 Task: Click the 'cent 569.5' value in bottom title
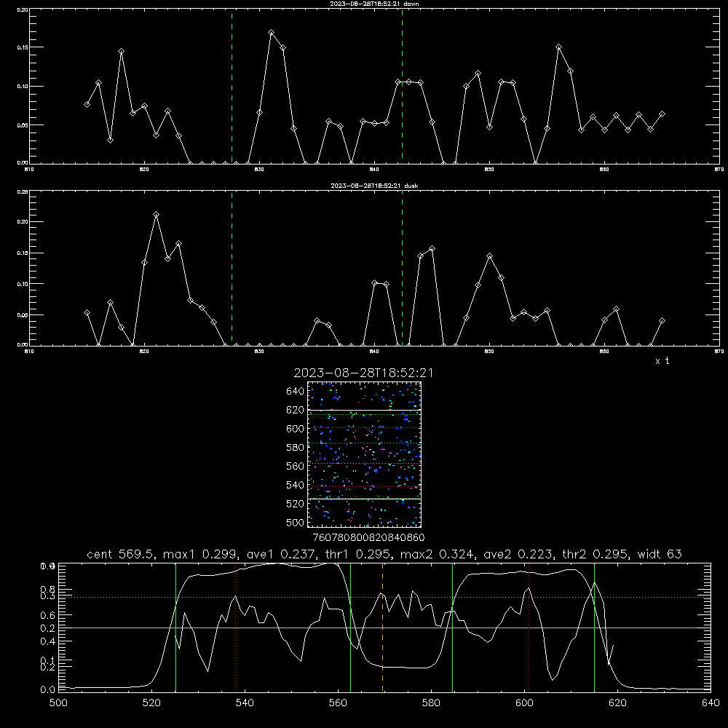point(121,554)
